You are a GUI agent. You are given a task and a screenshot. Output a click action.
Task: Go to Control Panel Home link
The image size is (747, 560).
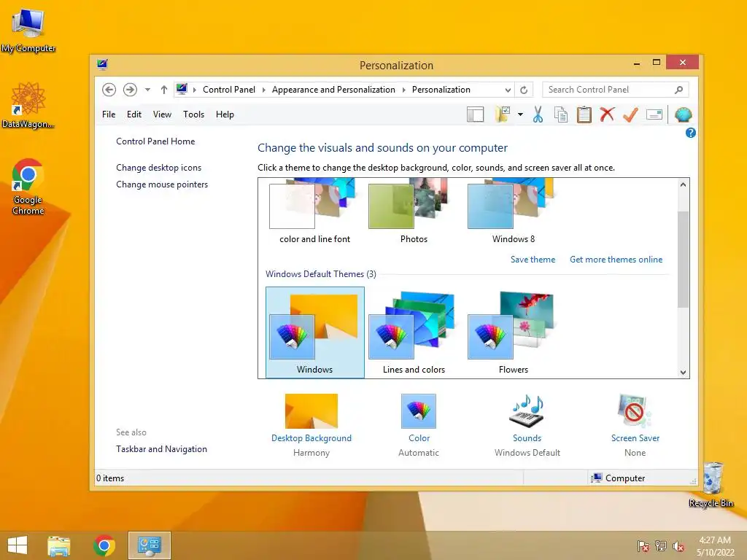click(x=155, y=141)
